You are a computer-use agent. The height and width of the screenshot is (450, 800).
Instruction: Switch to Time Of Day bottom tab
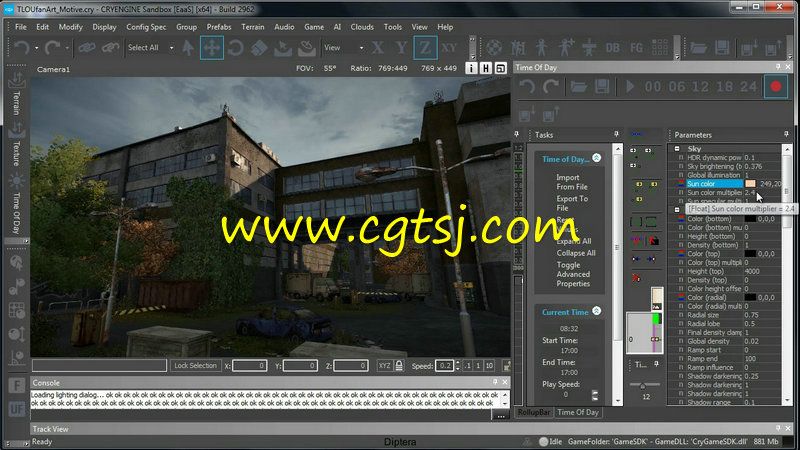click(578, 412)
